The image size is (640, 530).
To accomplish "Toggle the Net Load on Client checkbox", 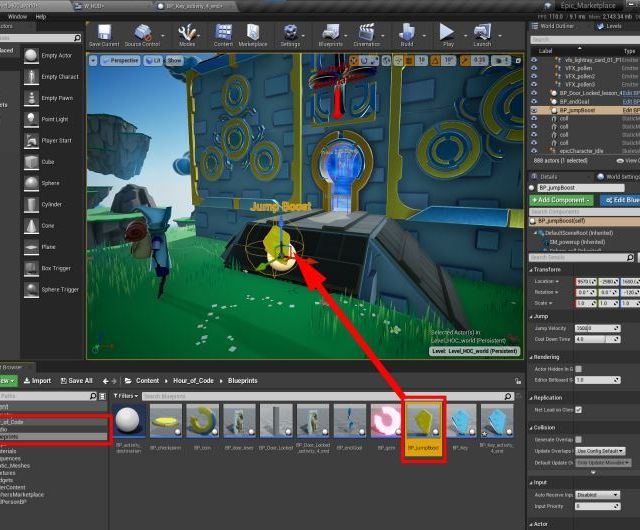I will coord(578,410).
